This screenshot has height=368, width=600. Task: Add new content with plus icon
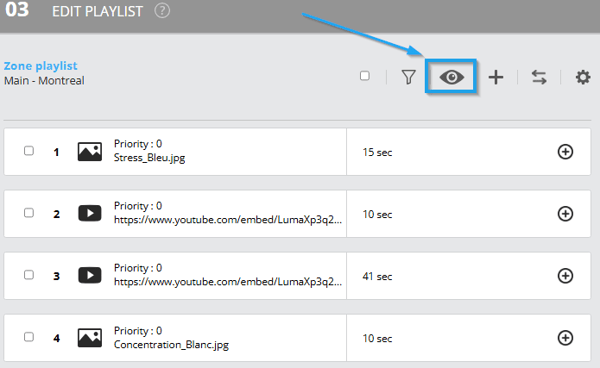(496, 77)
